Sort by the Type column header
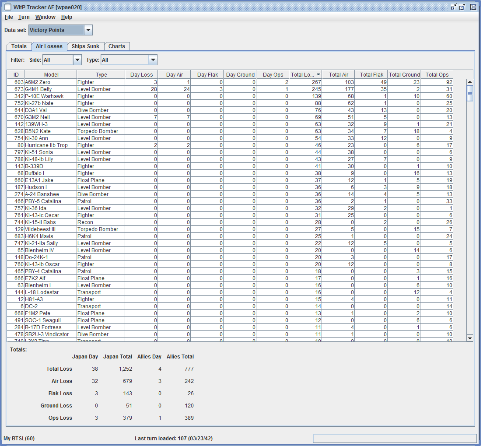 tap(101, 74)
